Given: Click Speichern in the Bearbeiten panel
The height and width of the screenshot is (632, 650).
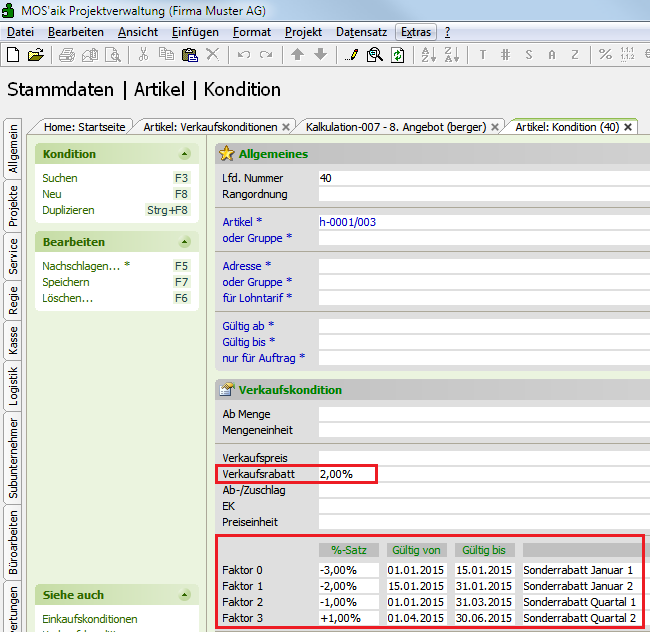Looking at the screenshot, I should click(x=66, y=282).
